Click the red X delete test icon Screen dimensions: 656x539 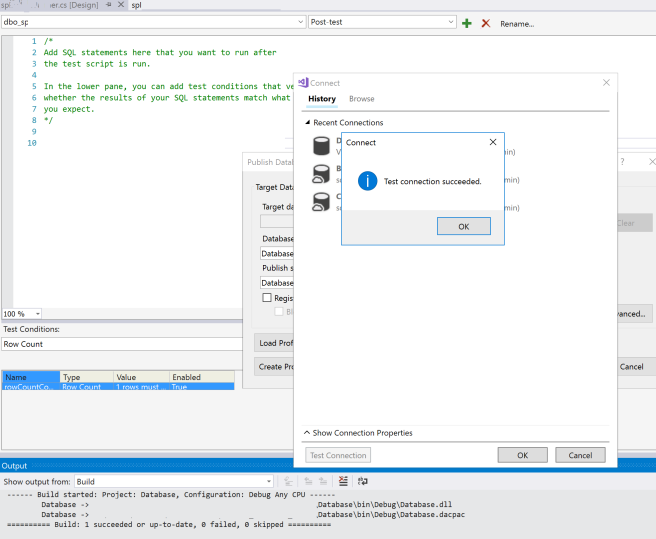[x=485, y=22]
